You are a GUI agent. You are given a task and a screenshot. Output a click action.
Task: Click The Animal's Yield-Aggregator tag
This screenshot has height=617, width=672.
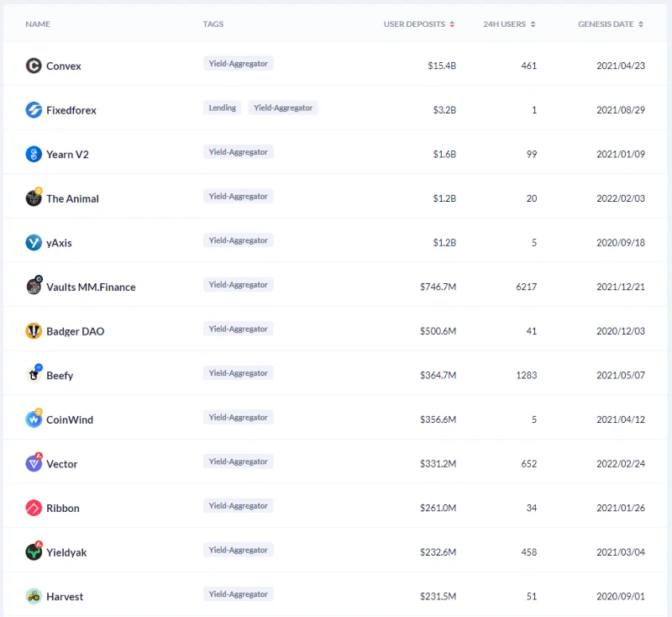[x=239, y=196]
